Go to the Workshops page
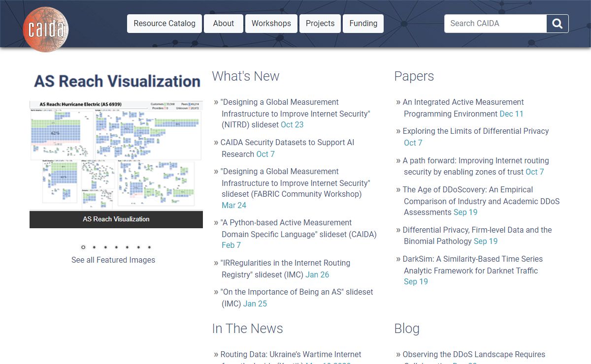This screenshot has height=364, width=591. point(271,24)
